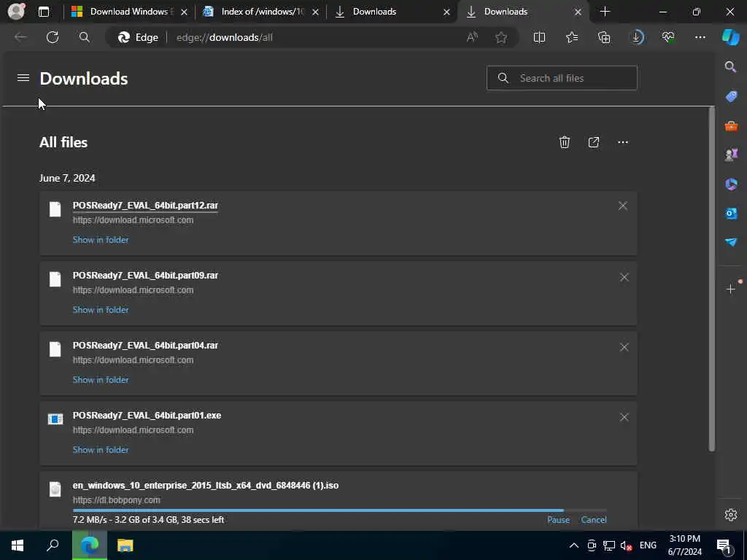Click the June 7, 2024 date heading
Screen dimensions: 747x560
coord(67,178)
